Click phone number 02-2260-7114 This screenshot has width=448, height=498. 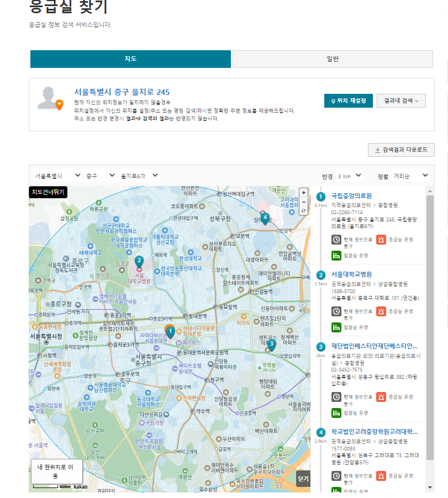(x=347, y=212)
